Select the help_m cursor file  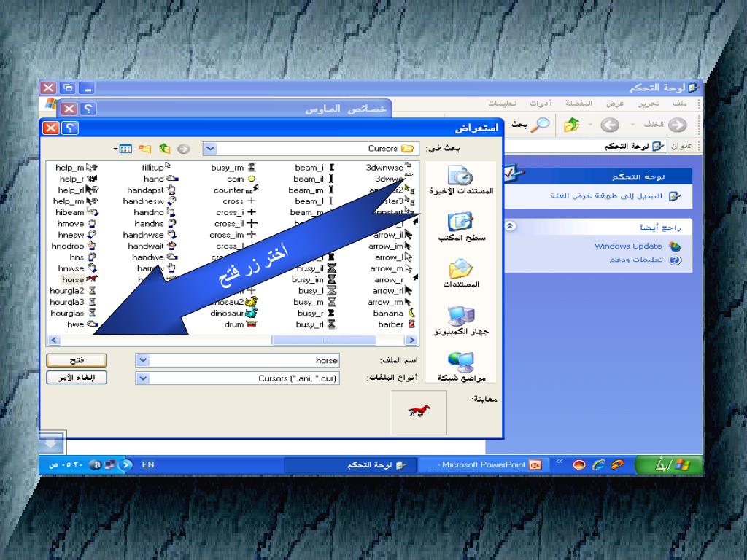[76, 168]
